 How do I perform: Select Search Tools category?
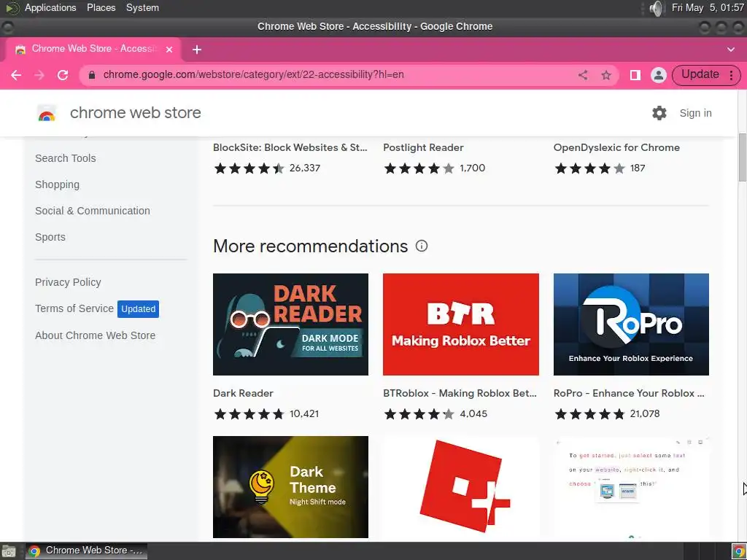(x=65, y=158)
